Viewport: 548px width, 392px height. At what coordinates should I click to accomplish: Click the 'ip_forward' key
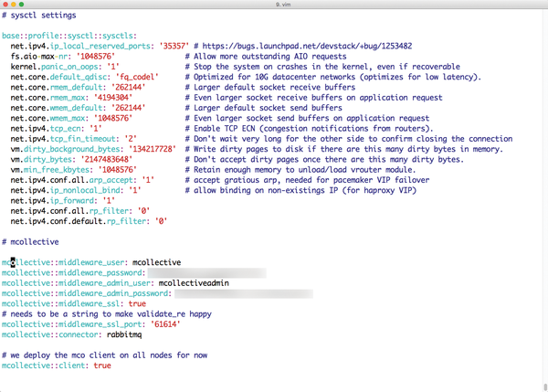pos(74,201)
